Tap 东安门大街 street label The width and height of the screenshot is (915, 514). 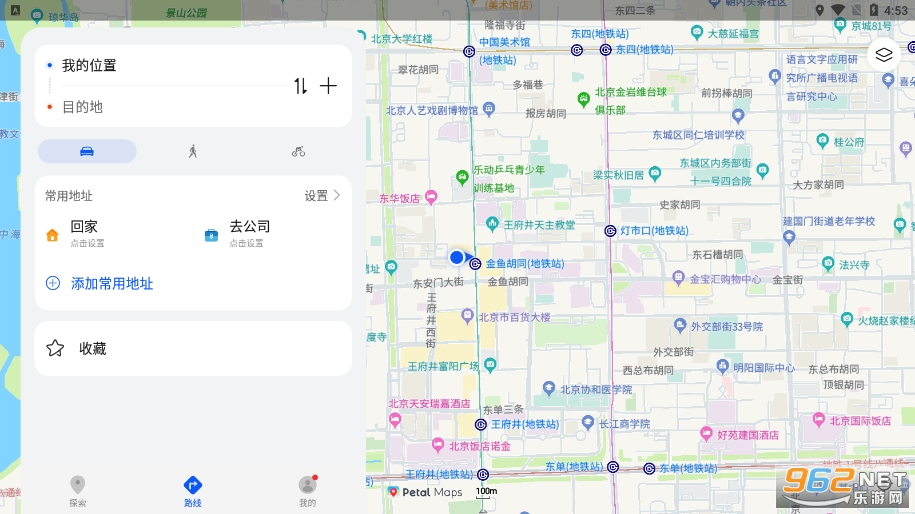pos(438,283)
